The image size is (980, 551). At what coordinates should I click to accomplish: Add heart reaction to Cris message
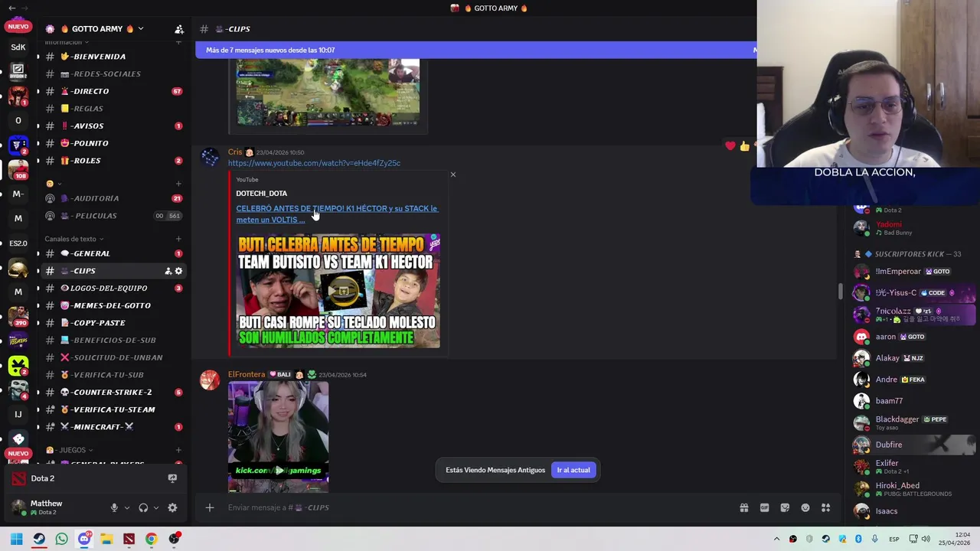(730, 145)
